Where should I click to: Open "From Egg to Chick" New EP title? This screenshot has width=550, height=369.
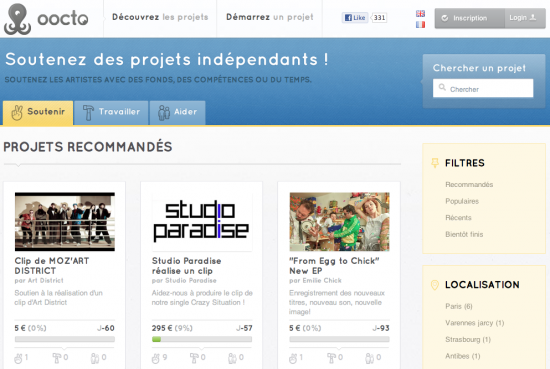pyautogui.click(x=334, y=266)
